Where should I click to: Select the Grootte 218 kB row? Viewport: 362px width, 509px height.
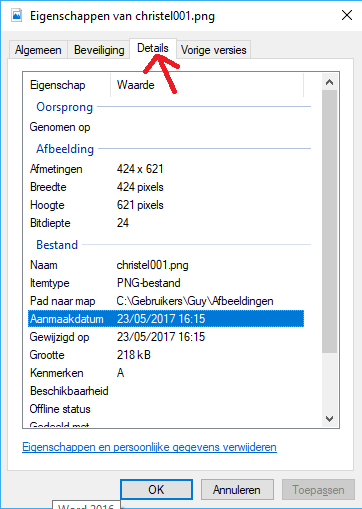166,355
